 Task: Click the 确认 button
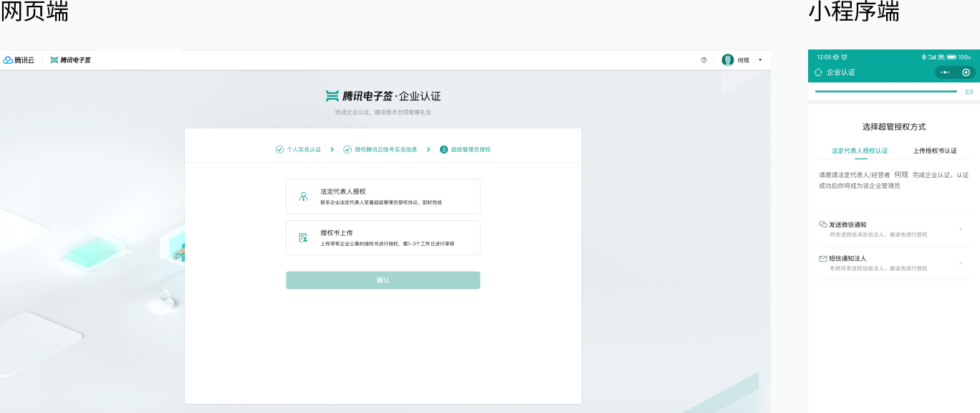coord(383,280)
